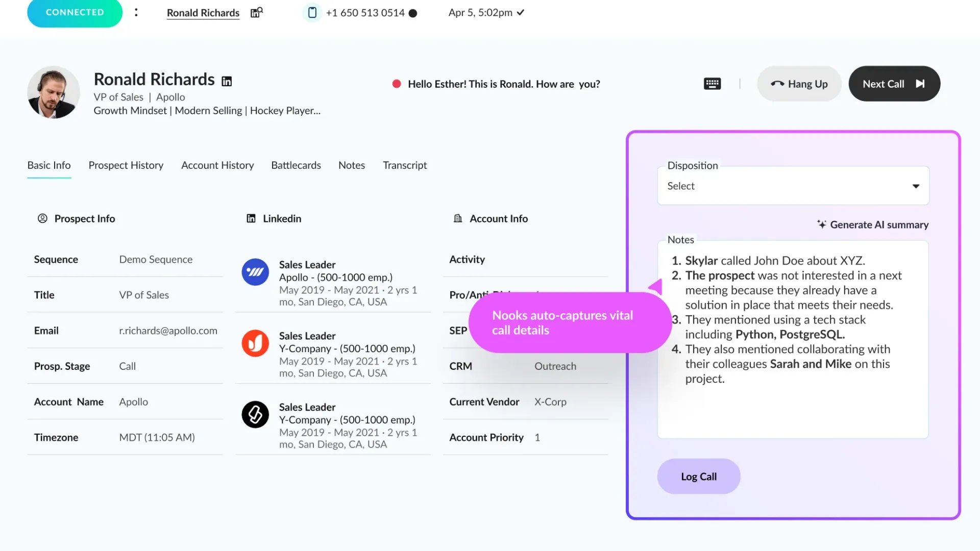This screenshot has height=551, width=980.
Task: Click Ronald Richards profile photo
Action: point(54,92)
